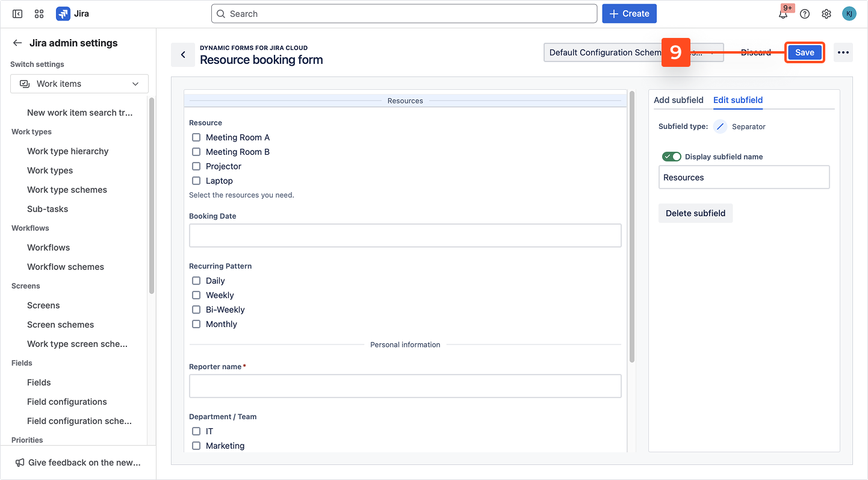This screenshot has width=868, height=480.
Task: Switch to the Add subfield tab
Action: (678, 100)
